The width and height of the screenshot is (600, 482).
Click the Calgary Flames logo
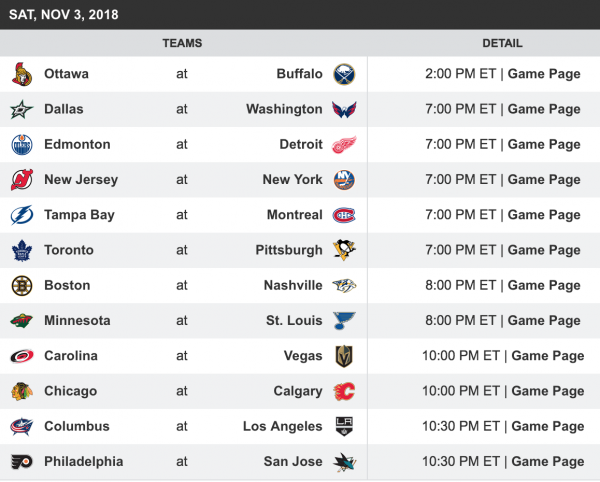[344, 391]
